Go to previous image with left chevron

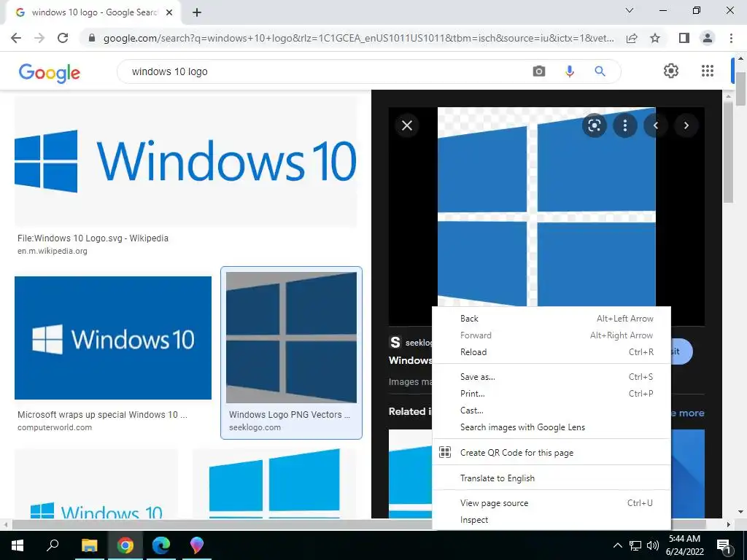click(x=656, y=125)
